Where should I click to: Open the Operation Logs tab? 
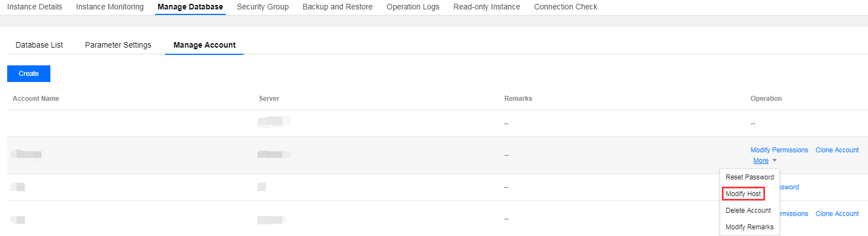[x=412, y=7]
